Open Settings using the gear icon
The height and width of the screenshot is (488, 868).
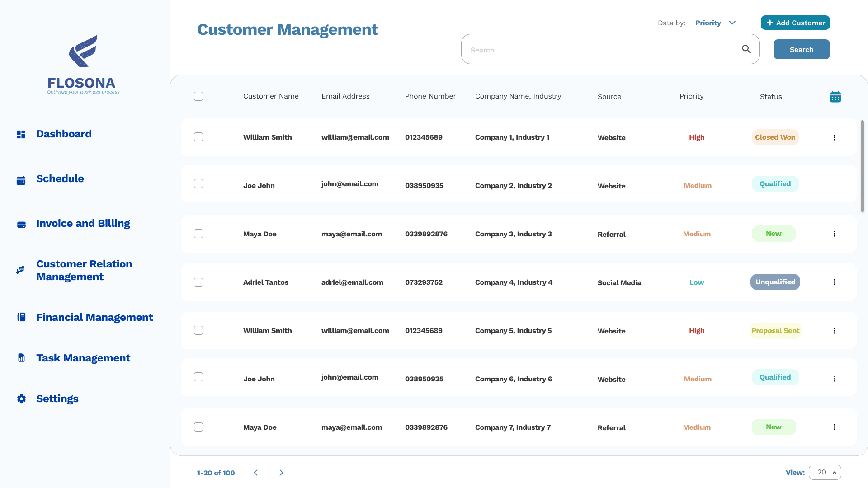coord(21,399)
